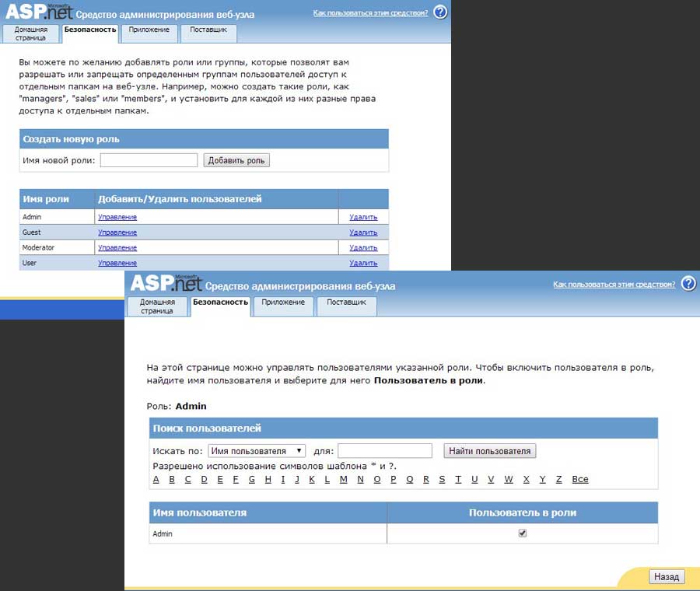Go to 'Домашняя страница' tab on the Admin role page
700x591 pixels.
[157, 306]
